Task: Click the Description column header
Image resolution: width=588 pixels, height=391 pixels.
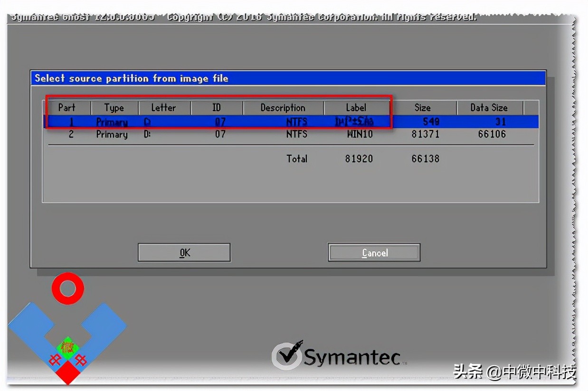Action: point(283,108)
